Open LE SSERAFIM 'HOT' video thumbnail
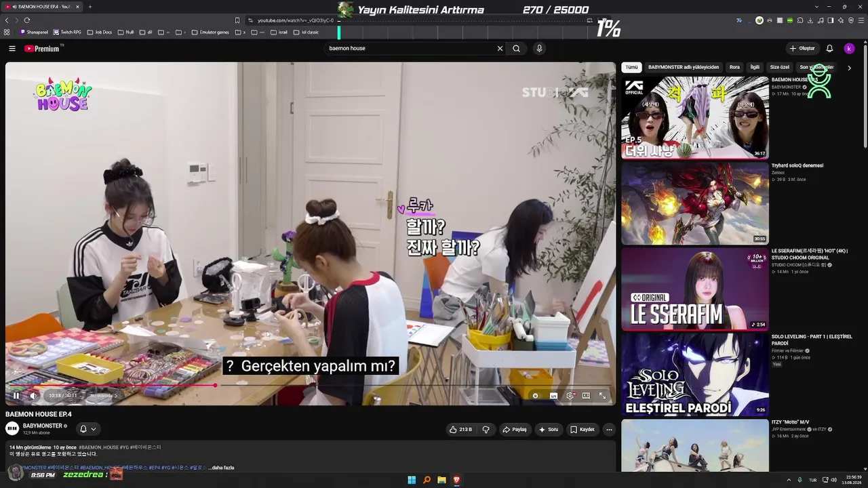 coord(695,289)
